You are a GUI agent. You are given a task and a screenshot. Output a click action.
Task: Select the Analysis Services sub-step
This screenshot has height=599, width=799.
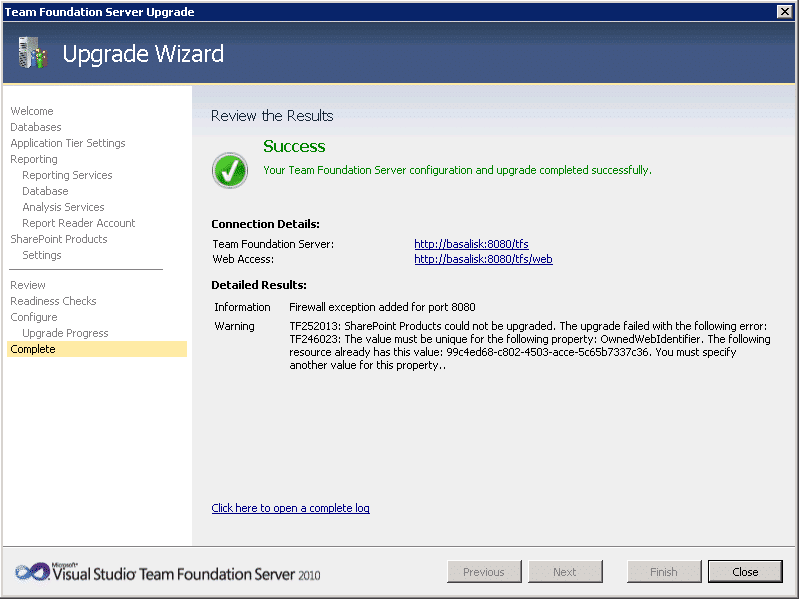(x=63, y=207)
